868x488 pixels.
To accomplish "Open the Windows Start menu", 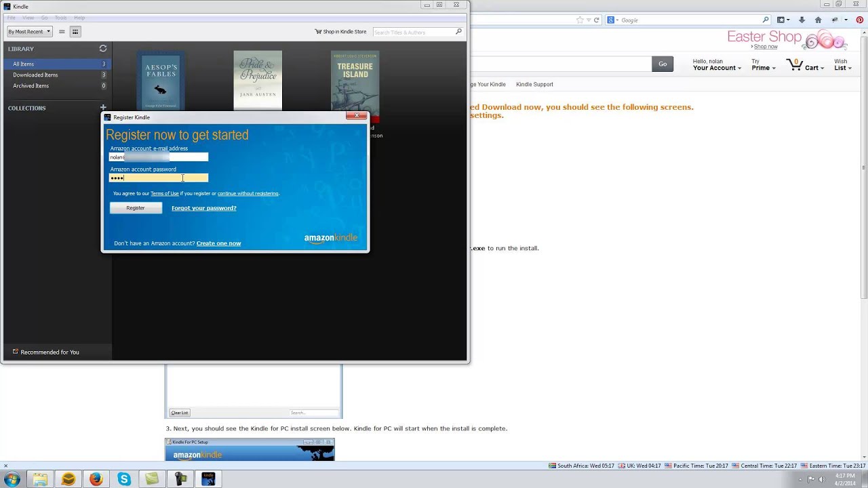I will (x=12, y=479).
